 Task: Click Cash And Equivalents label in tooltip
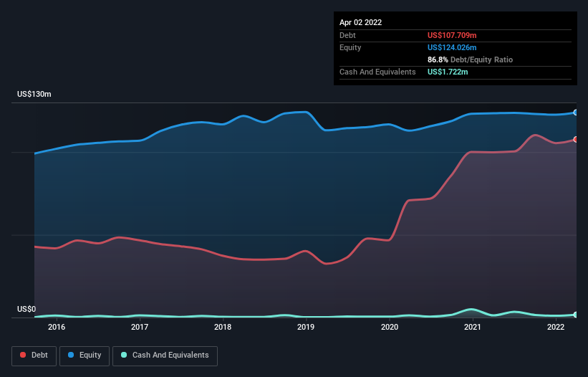tap(377, 72)
